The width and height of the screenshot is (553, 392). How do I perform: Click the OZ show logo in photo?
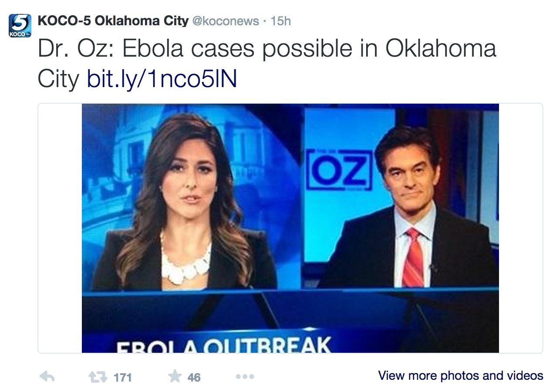pos(339,170)
